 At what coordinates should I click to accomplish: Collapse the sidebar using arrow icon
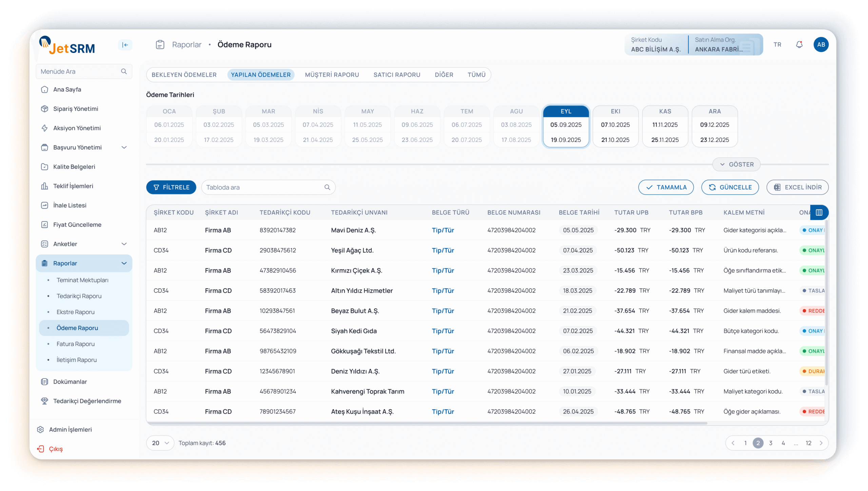pyautogui.click(x=125, y=45)
